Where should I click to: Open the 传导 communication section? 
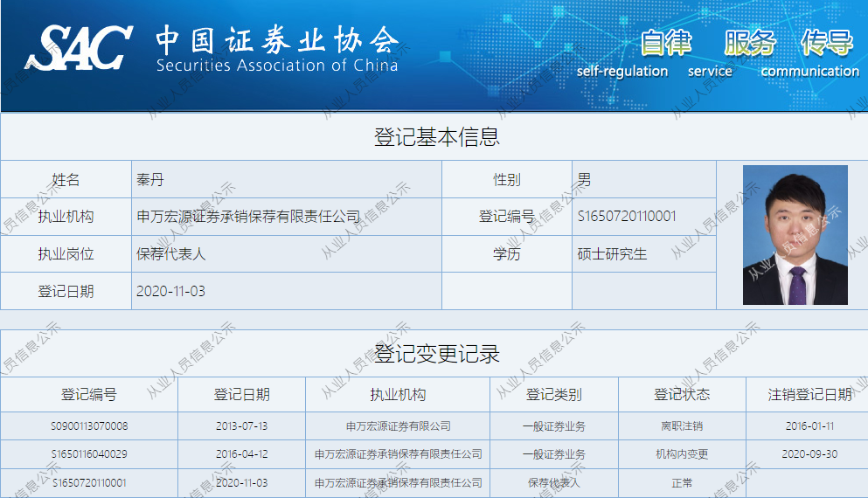coord(826,42)
